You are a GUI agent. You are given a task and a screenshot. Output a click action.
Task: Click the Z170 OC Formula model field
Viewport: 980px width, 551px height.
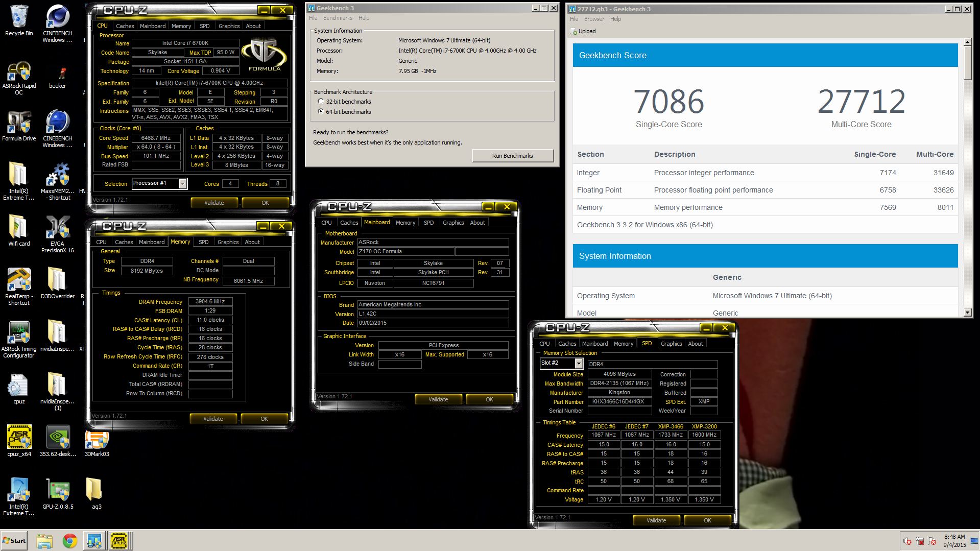(405, 251)
